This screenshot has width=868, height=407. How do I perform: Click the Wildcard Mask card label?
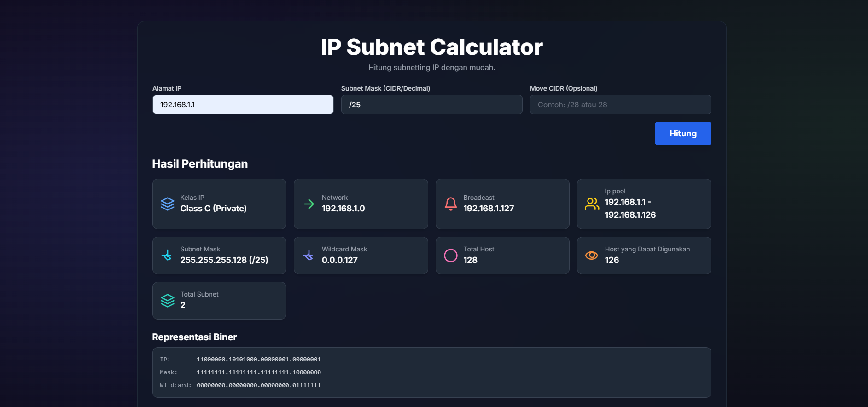coord(344,249)
